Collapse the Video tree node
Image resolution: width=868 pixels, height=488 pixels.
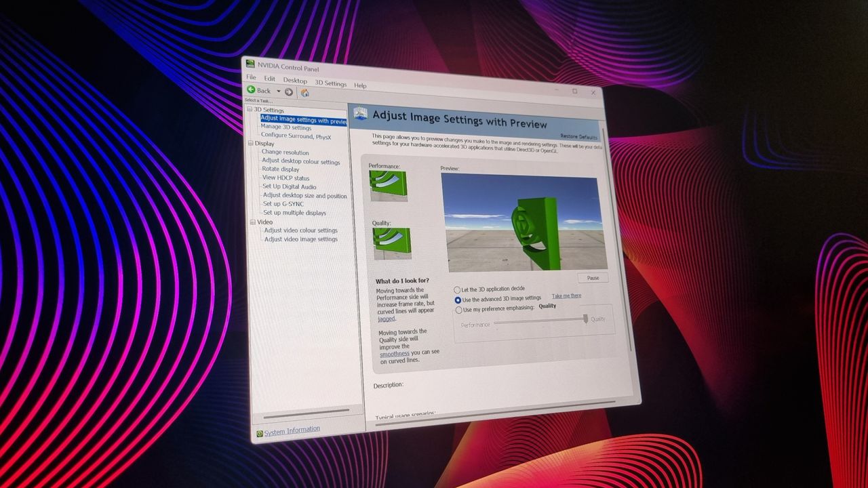(252, 222)
